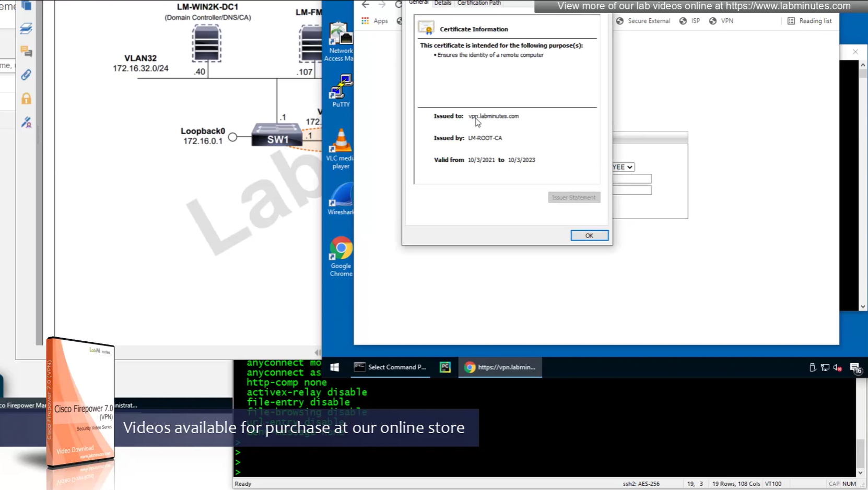
Task: Open the Reading list panel
Action: [810, 21]
